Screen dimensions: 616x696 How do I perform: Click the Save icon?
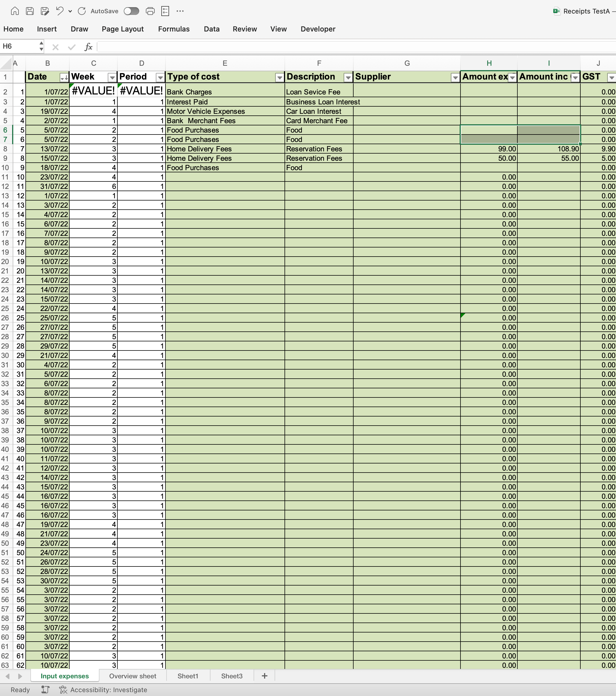click(x=30, y=11)
